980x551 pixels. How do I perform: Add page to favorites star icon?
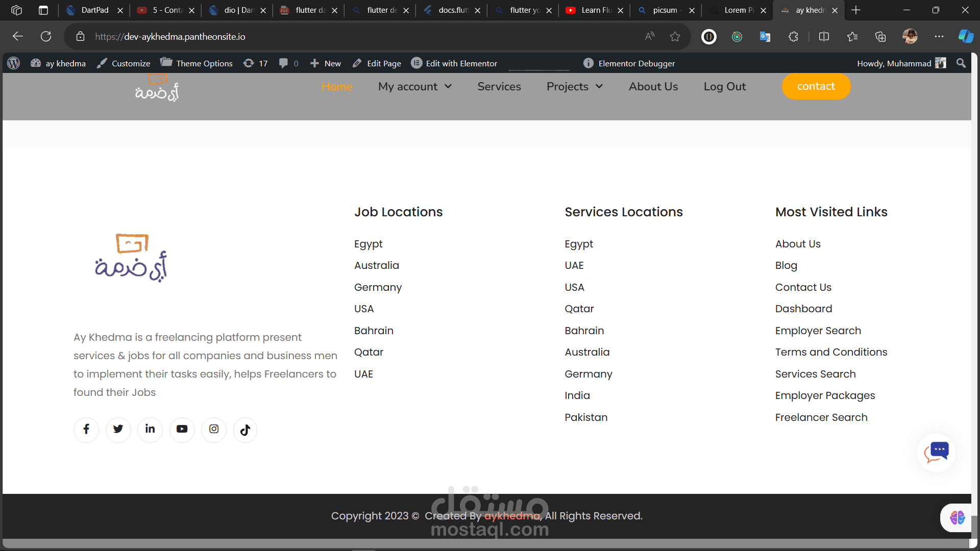pyautogui.click(x=675, y=36)
